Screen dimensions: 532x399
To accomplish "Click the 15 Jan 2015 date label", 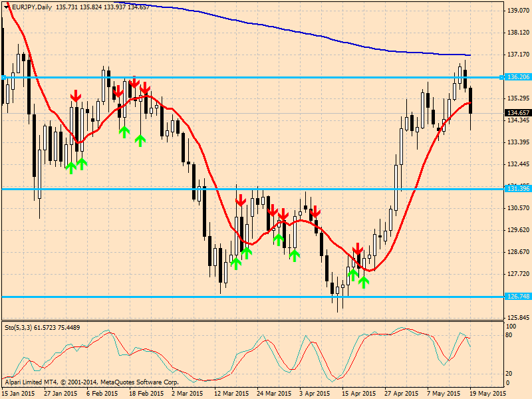I will point(19,394).
